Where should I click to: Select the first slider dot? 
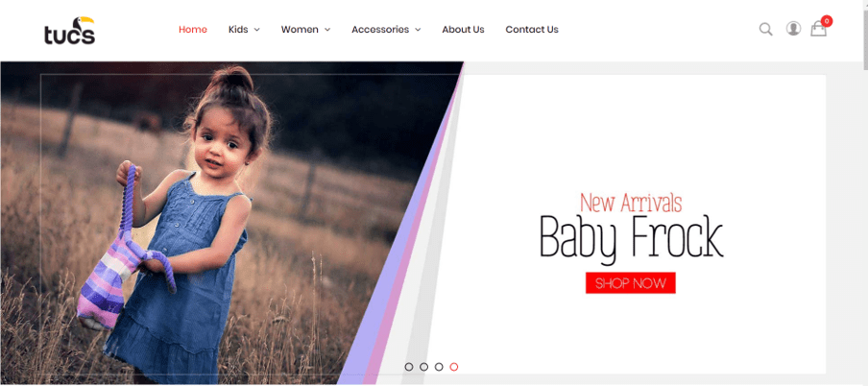pyautogui.click(x=408, y=367)
